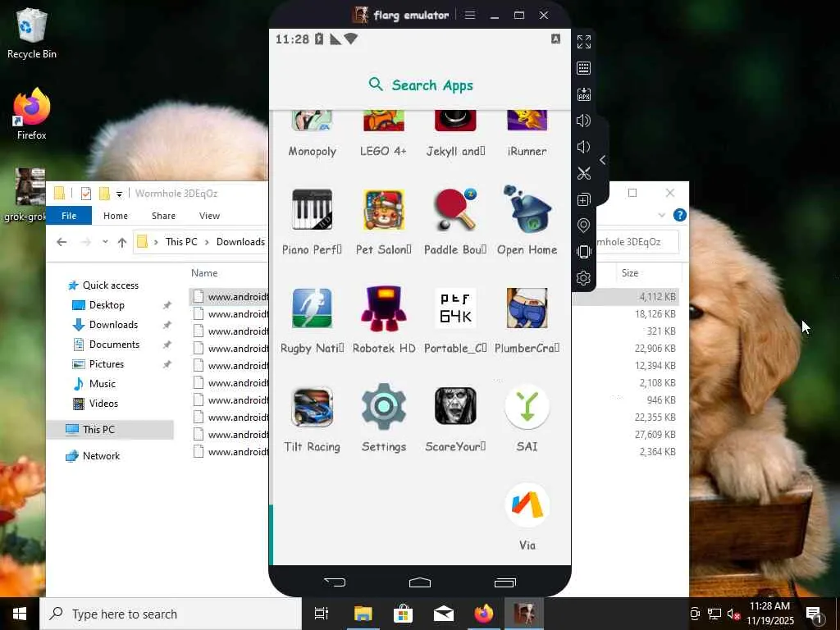Open Piano Perfect app
Viewport: 840px width, 630px height.
pos(313,221)
